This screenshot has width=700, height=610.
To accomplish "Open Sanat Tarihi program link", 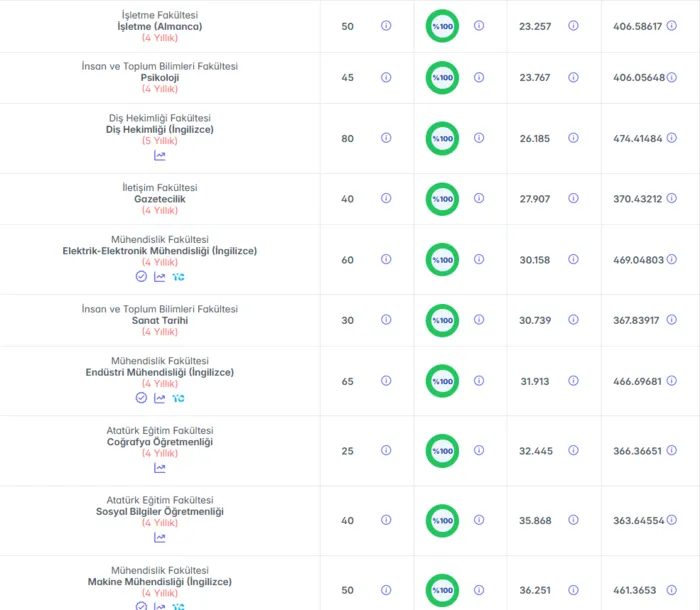I will 160,320.
